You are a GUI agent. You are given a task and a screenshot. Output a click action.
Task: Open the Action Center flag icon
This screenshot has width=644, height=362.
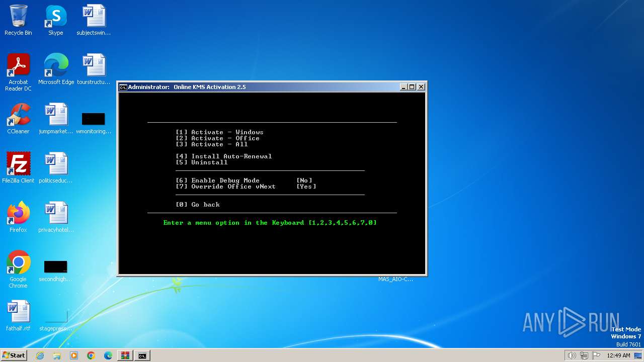(x=596, y=355)
